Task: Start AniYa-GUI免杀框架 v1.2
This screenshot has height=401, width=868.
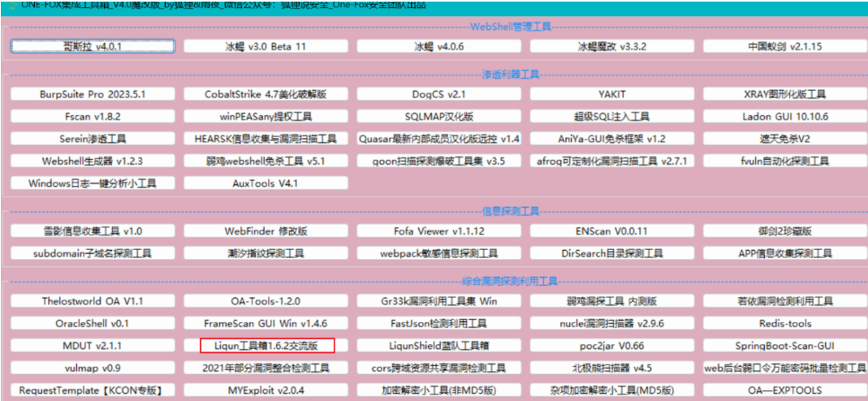Action: click(x=612, y=138)
